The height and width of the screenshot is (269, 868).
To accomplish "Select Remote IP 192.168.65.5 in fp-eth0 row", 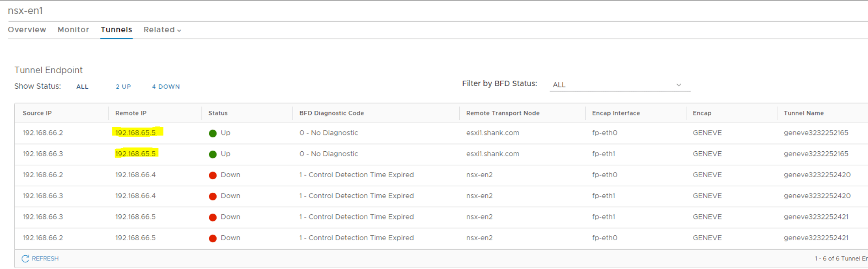I will pyautogui.click(x=135, y=133).
